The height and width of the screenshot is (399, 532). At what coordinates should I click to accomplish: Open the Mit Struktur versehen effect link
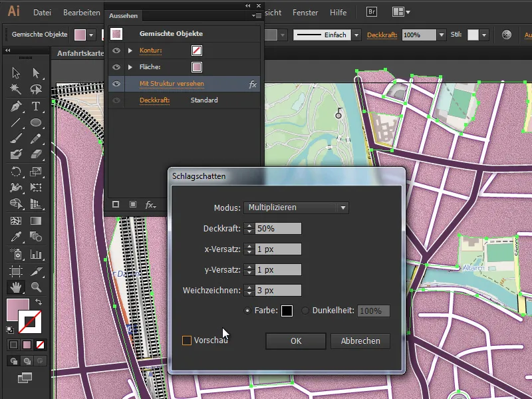click(x=172, y=84)
